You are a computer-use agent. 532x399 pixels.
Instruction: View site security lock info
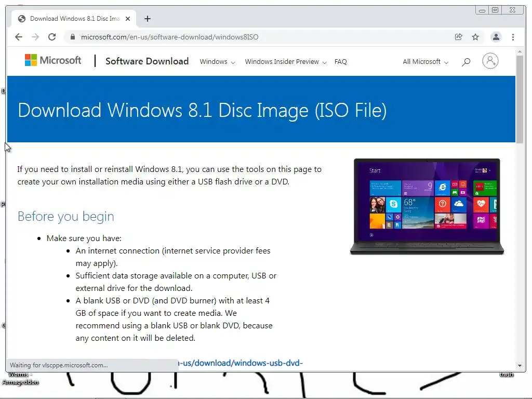[x=72, y=37]
